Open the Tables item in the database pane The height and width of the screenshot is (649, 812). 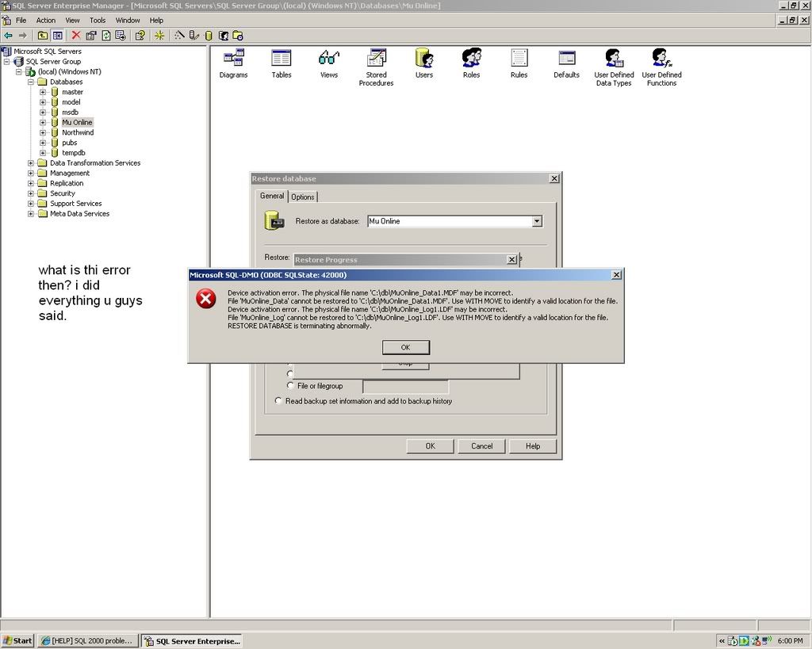click(282, 59)
